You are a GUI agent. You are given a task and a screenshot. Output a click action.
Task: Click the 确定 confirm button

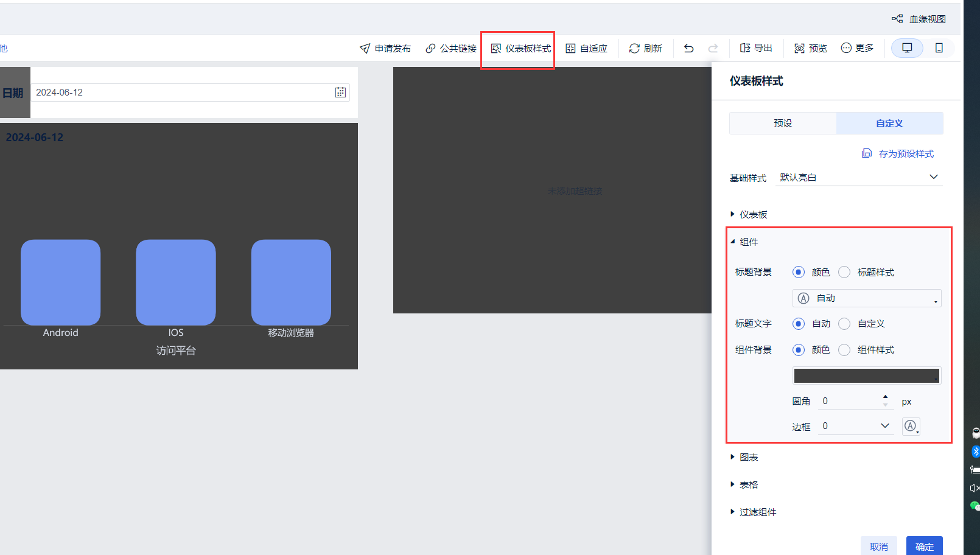click(925, 546)
